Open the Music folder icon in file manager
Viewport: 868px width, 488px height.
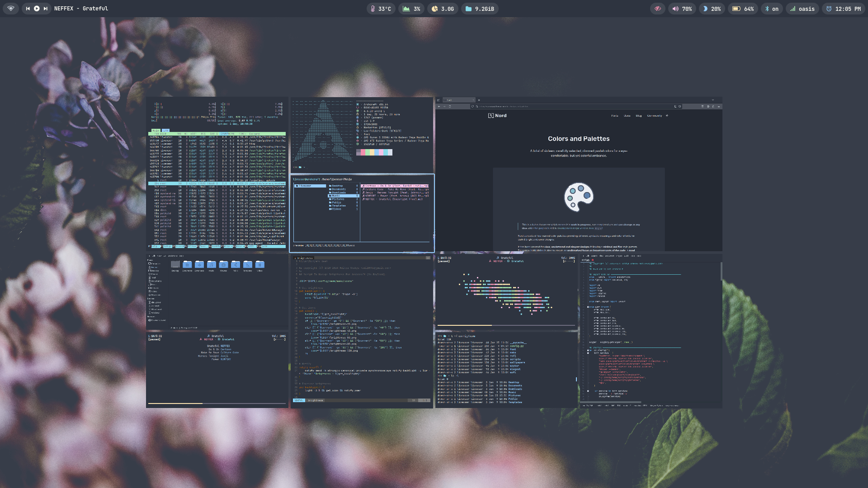(212, 264)
